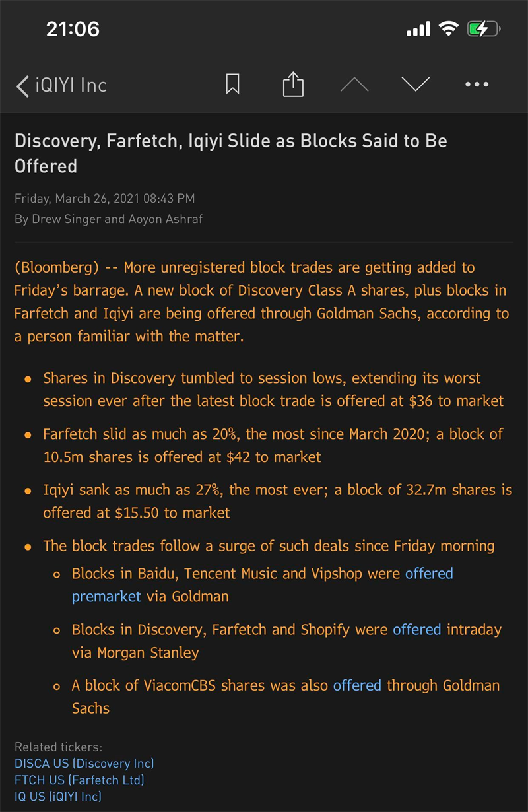Open the share sheet icon
The height and width of the screenshot is (812, 528).
293,85
